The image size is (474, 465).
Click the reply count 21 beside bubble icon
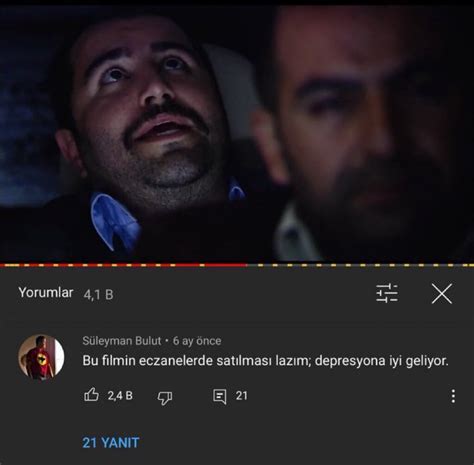click(x=242, y=396)
